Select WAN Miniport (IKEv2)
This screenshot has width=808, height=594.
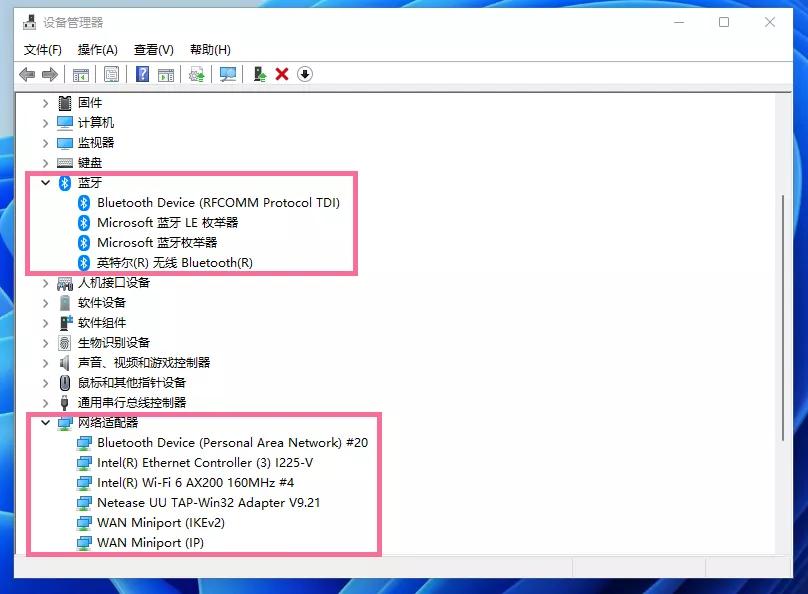[161, 523]
